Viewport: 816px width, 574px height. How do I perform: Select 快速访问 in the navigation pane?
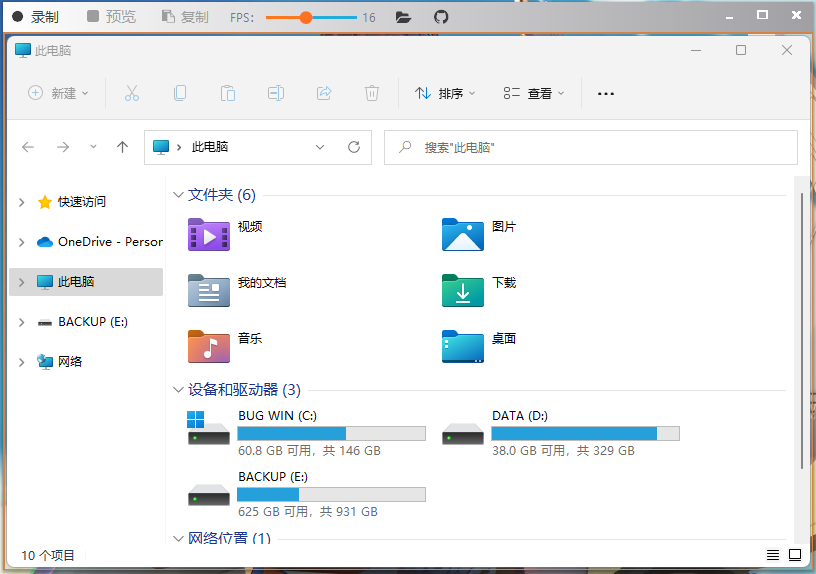82,201
